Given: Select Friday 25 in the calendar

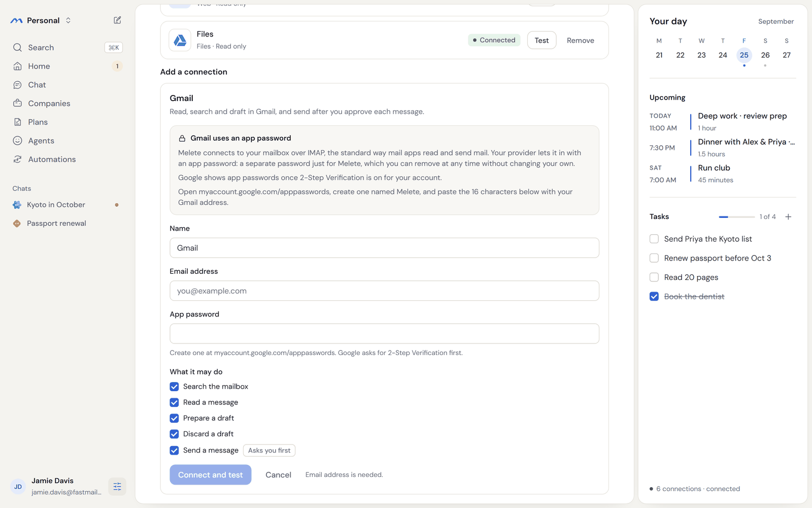Looking at the screenshot, I should point(744,55).
